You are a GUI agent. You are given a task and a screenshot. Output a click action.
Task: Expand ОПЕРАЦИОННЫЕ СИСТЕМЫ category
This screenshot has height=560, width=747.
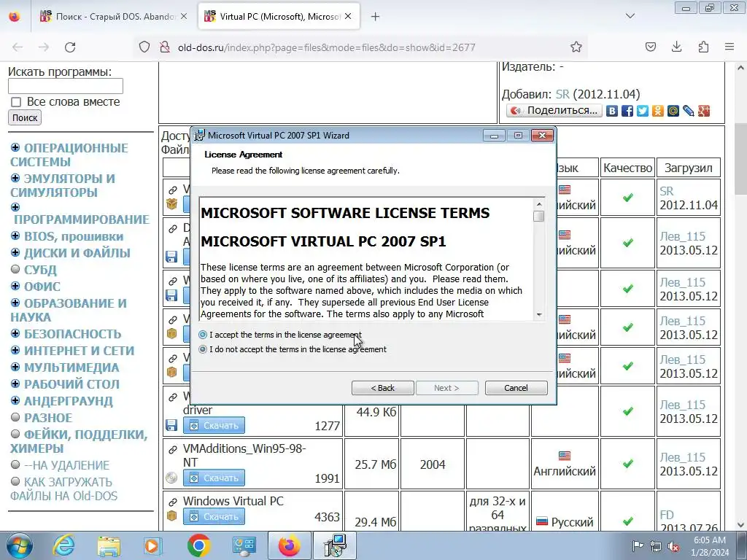[15, 147]
